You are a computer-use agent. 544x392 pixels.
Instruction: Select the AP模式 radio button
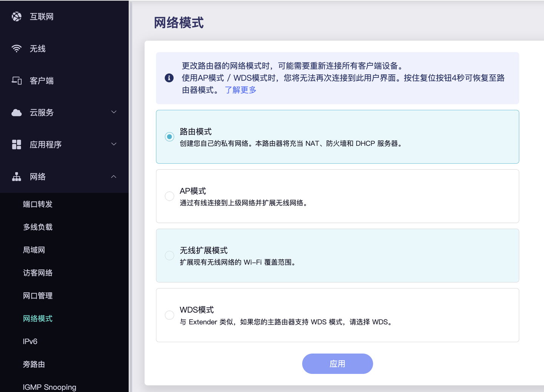coord(170,196)
